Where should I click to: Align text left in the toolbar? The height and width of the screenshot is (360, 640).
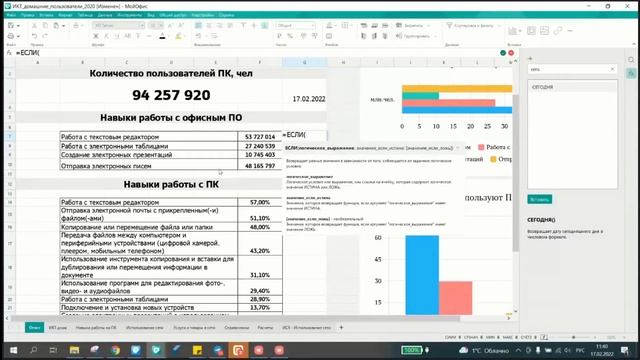click(198, 25)
